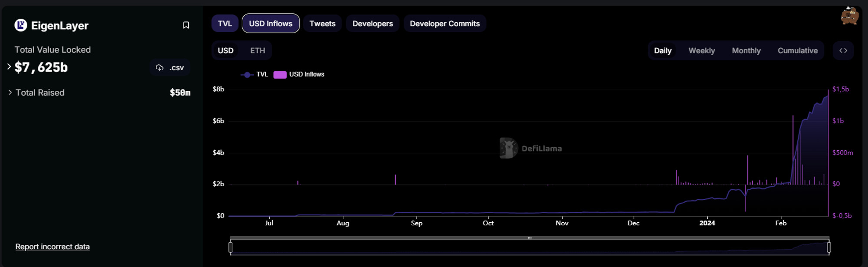
Task: Enable the Tweets chart metric
Action: (x=322, y=23)
